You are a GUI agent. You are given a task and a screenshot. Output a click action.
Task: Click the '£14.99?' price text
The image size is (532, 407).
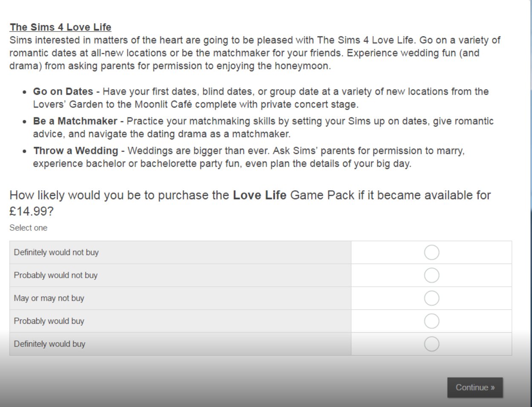pos(32,212)
